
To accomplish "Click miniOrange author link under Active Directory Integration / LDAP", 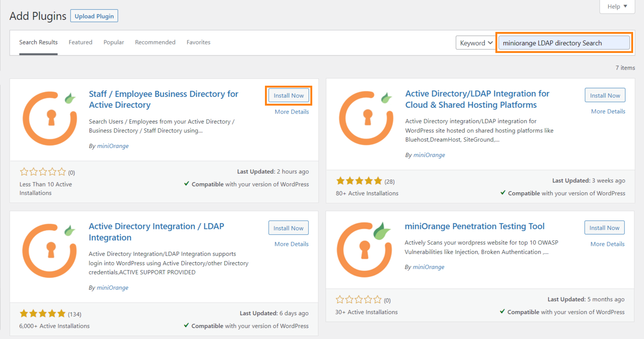I will tap(112, 288).
